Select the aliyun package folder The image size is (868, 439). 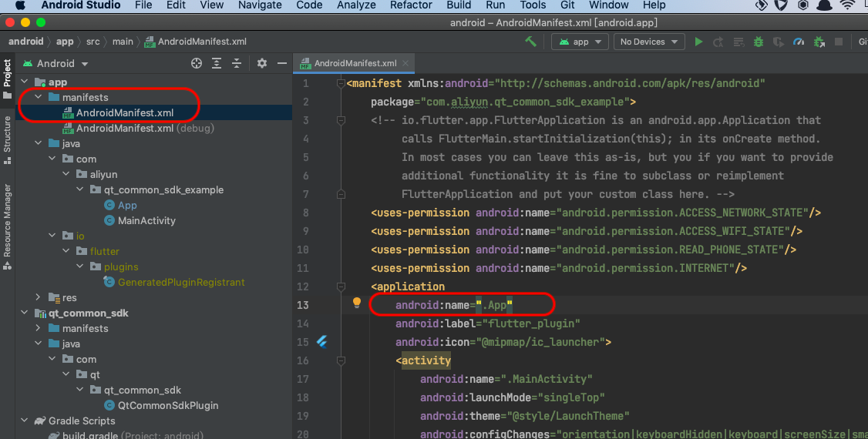point(103,174)
